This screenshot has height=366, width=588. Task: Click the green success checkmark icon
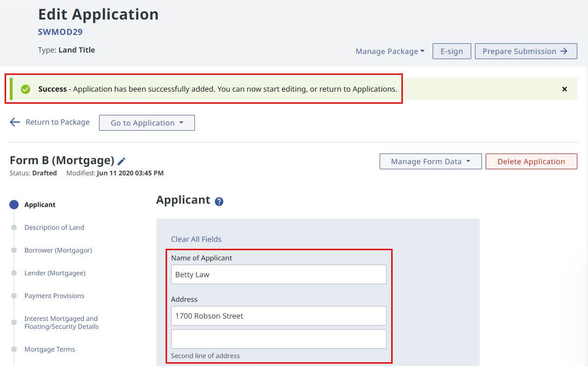tap(26, 89)
